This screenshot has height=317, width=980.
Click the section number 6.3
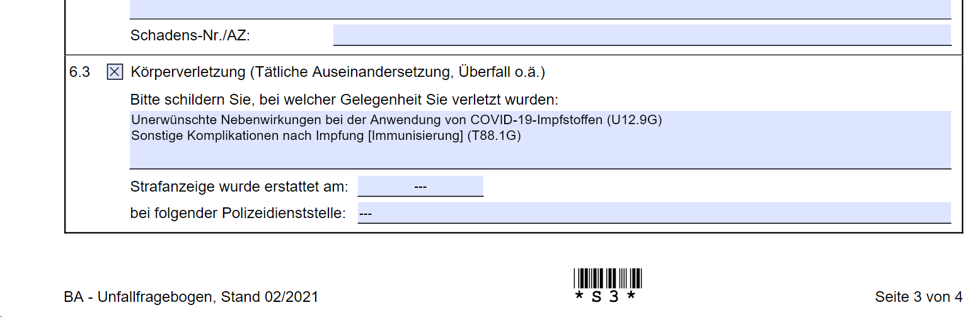(x=79, y=72)
